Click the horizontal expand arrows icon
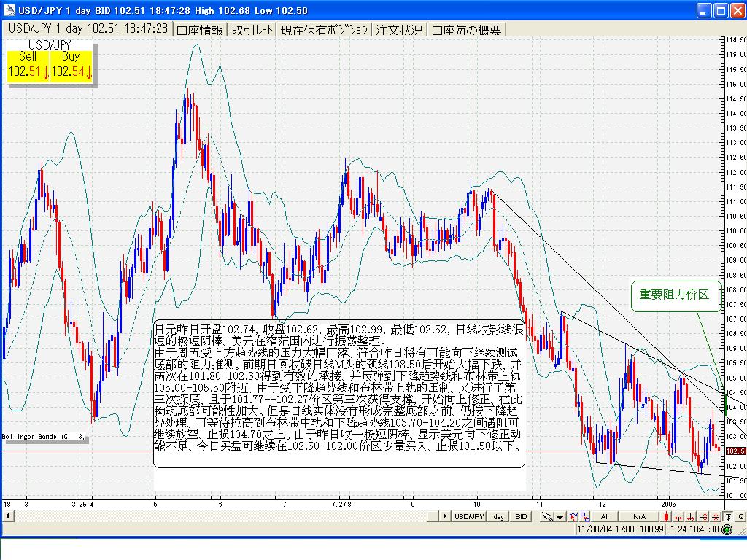747x560 pixels. 691,516
